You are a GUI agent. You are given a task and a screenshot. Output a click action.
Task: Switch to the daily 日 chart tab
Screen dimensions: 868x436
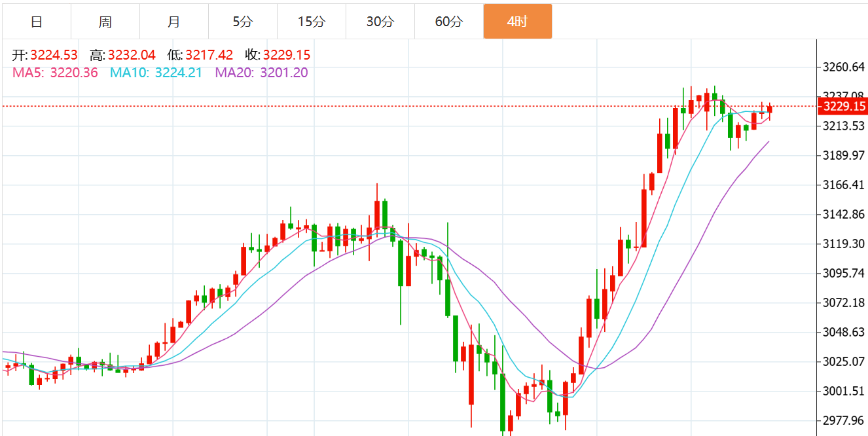37,22
